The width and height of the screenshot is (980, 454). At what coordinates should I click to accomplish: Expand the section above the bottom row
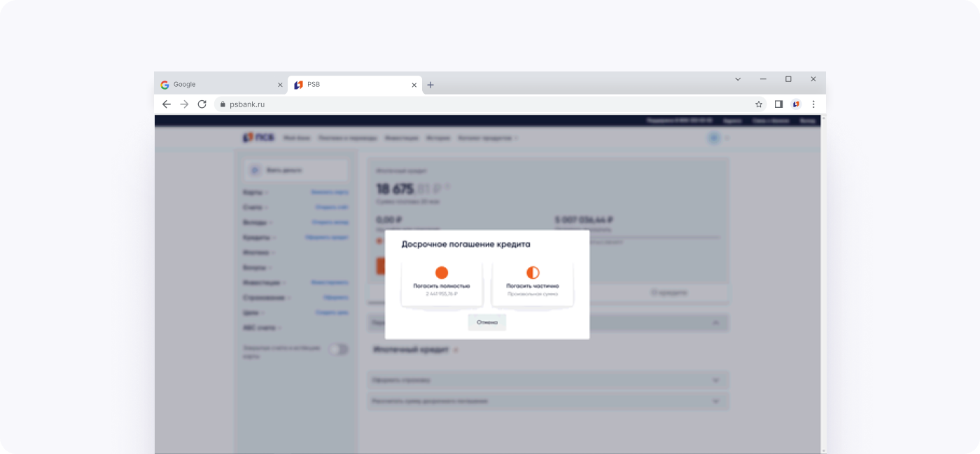point(715,380)
